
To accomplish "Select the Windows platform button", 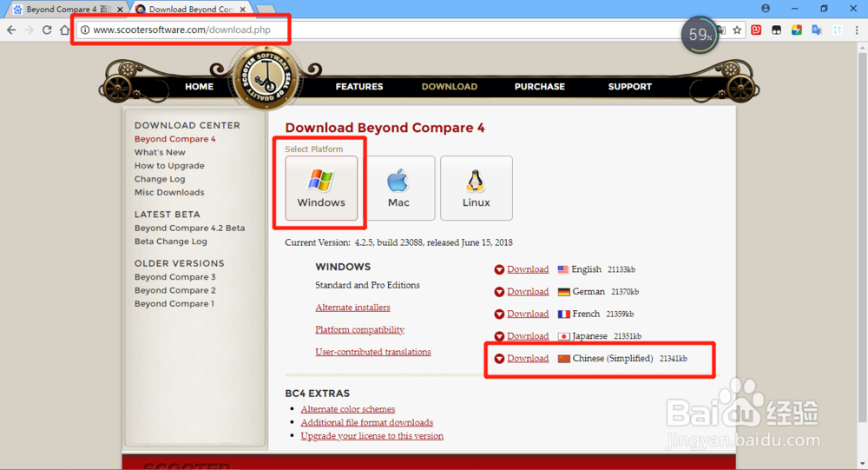I will (321, 188).
